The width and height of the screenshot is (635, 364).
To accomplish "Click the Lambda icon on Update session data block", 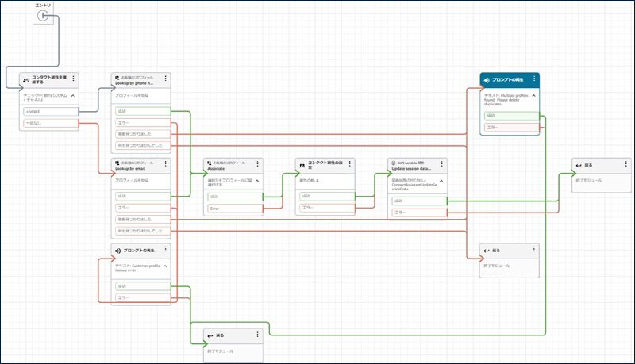I will coord(393,165).
